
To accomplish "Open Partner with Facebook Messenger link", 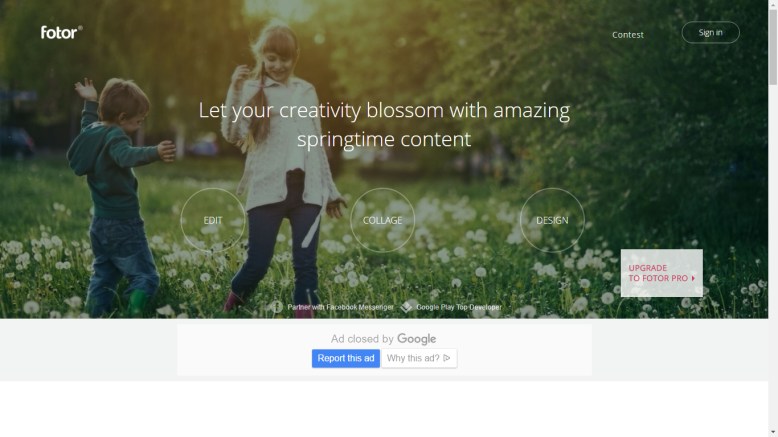I will click(340, 307).
